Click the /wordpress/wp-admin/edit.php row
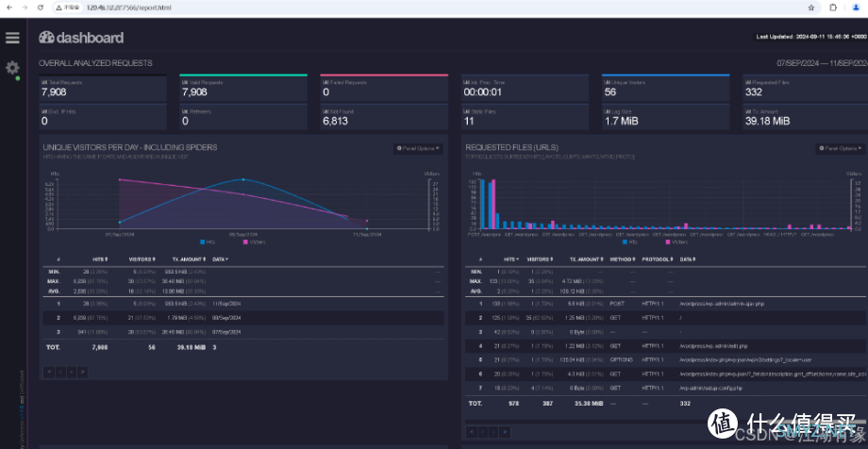868x449 pixels. [666, 346]
